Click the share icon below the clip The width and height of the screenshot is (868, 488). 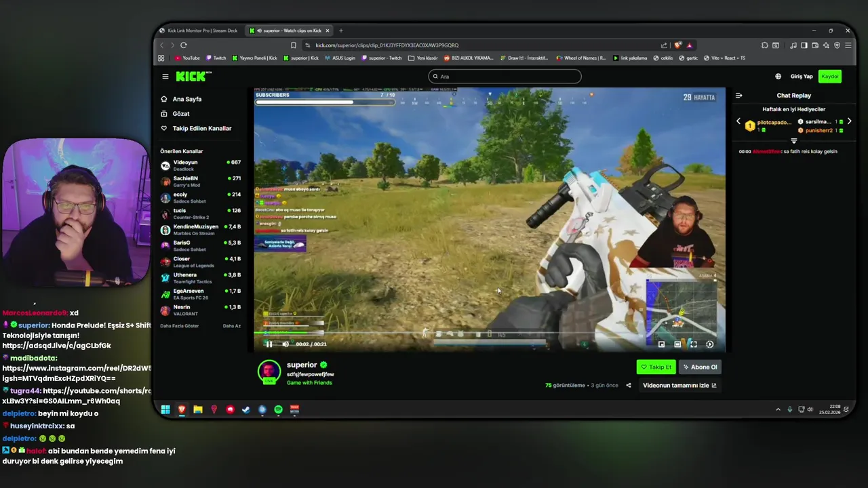pos(628,386)
